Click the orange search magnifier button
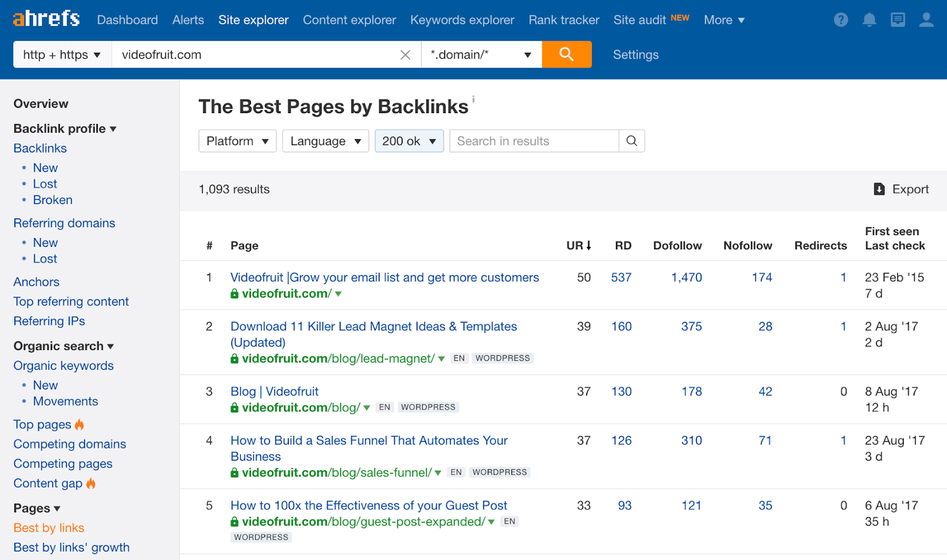 pos(566,54)
